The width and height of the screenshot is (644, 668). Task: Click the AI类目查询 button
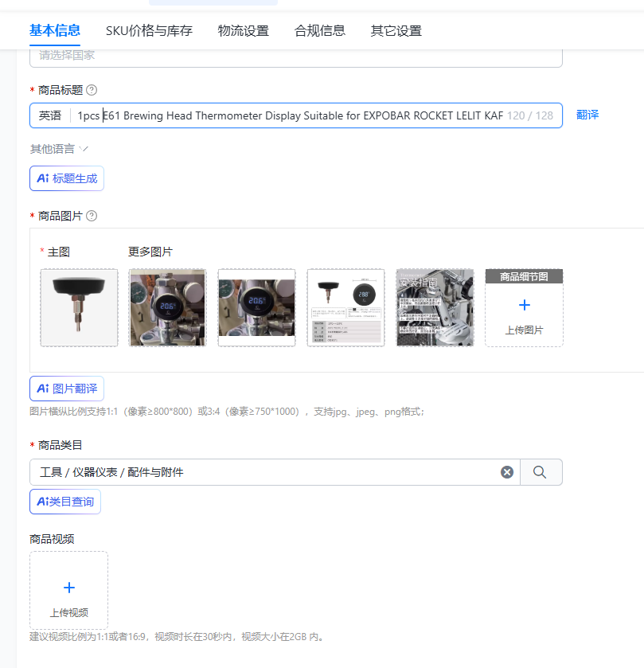(x=65, y=502)
